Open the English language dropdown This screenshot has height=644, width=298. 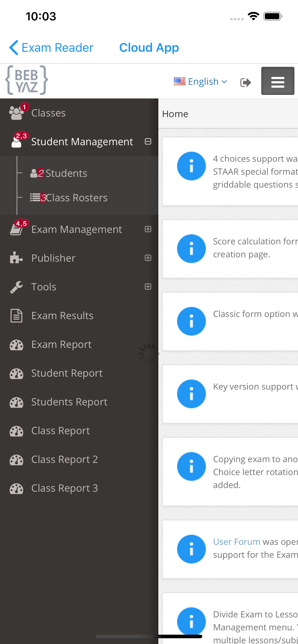[x=201, y=81]
